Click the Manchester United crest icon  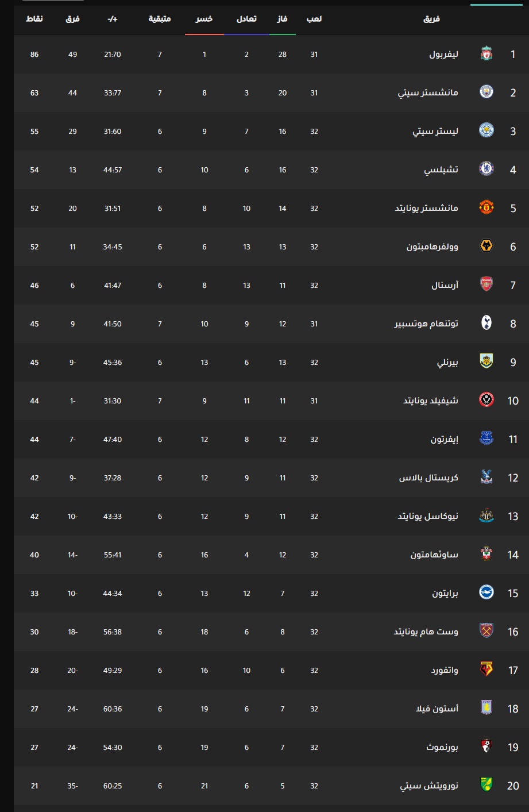click(x=486, y=208)
